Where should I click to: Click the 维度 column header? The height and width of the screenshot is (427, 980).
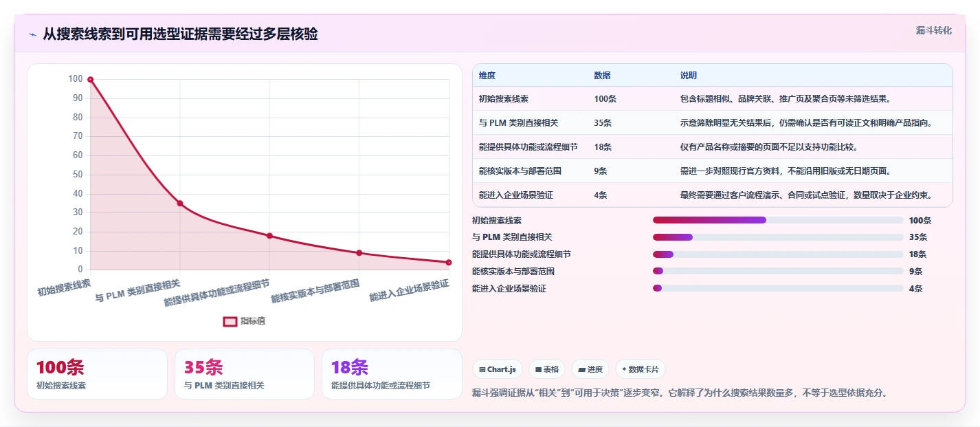[487, 76]
